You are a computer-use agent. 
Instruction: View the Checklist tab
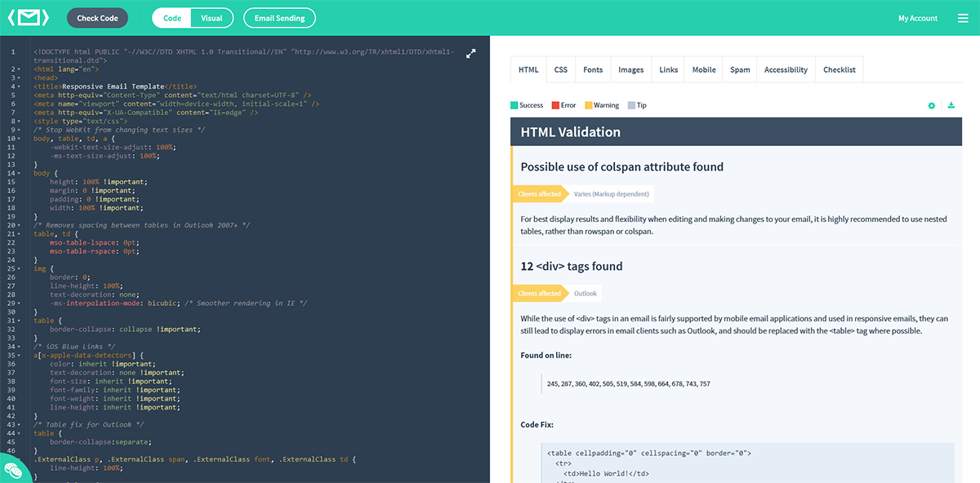pyautogui.click(x=840, y=69)
